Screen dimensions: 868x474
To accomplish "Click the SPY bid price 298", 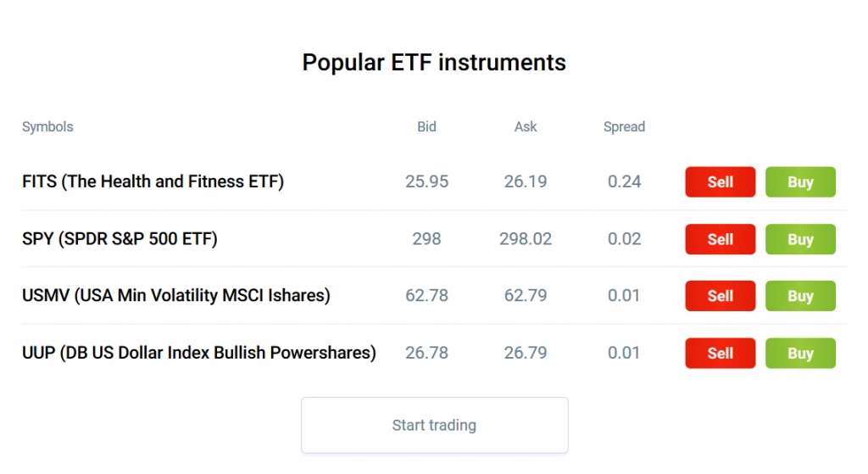I will pos(426,239).
